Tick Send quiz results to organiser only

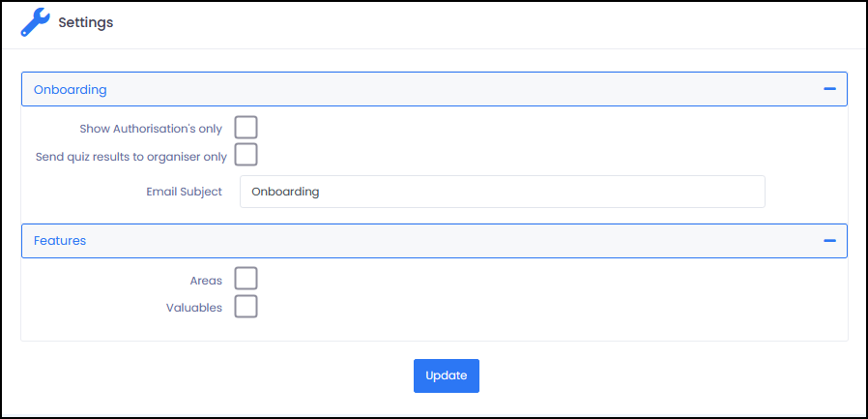click(x=246, y=155)
